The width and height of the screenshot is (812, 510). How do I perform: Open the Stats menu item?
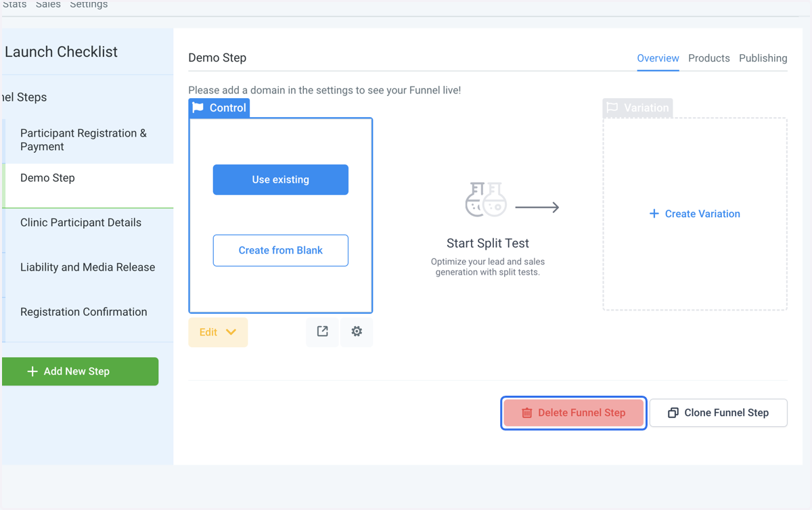(x=14, y=5)
